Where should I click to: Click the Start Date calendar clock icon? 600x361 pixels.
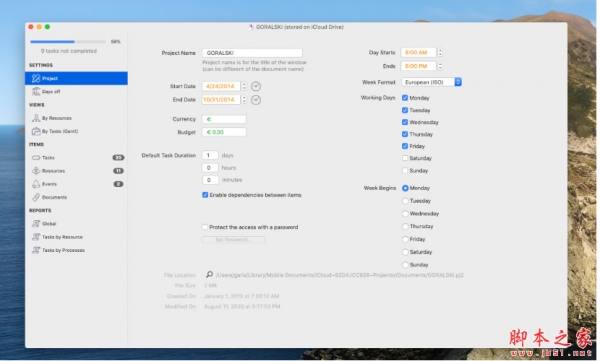(256, 87)
